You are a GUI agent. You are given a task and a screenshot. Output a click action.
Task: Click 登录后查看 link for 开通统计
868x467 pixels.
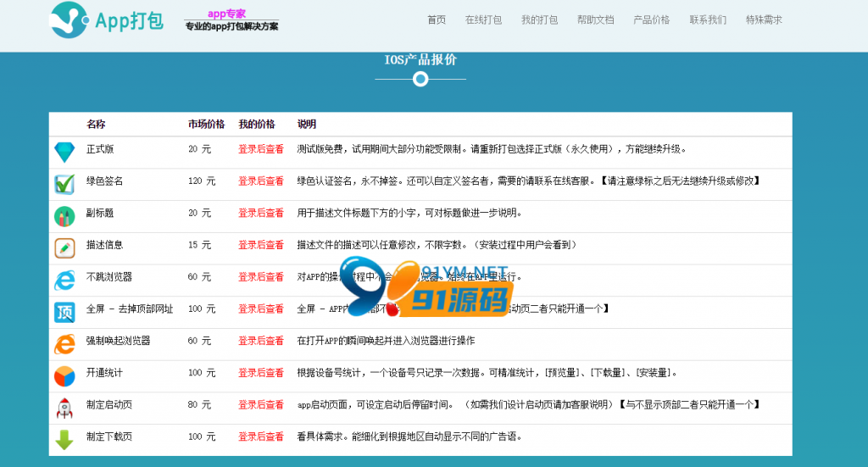click(261, 373)
